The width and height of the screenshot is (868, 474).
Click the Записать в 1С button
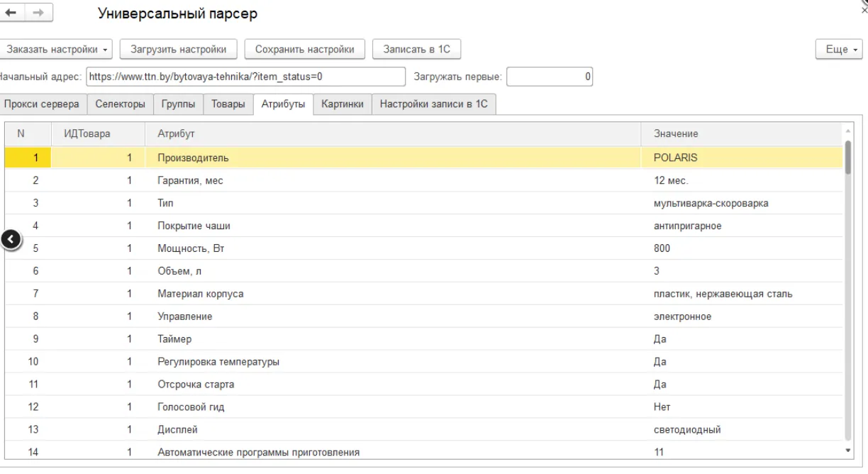pyautogui.click(x=416, y=49)
